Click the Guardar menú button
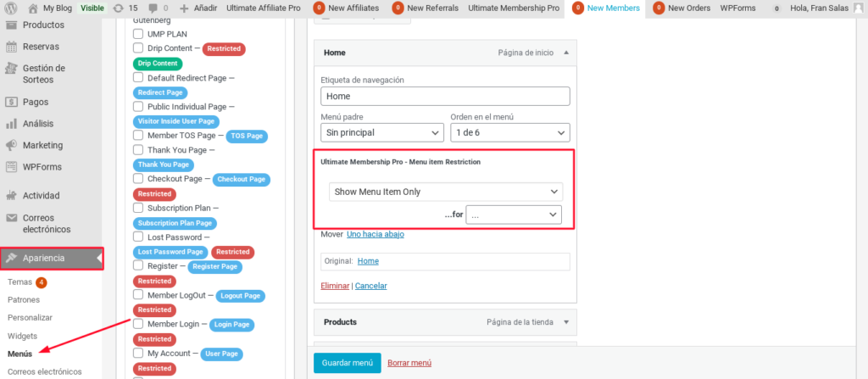 point(347,363)
